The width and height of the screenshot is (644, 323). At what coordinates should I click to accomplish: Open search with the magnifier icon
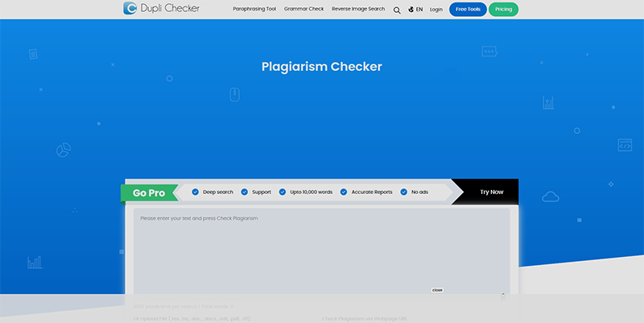click(397, 10)
